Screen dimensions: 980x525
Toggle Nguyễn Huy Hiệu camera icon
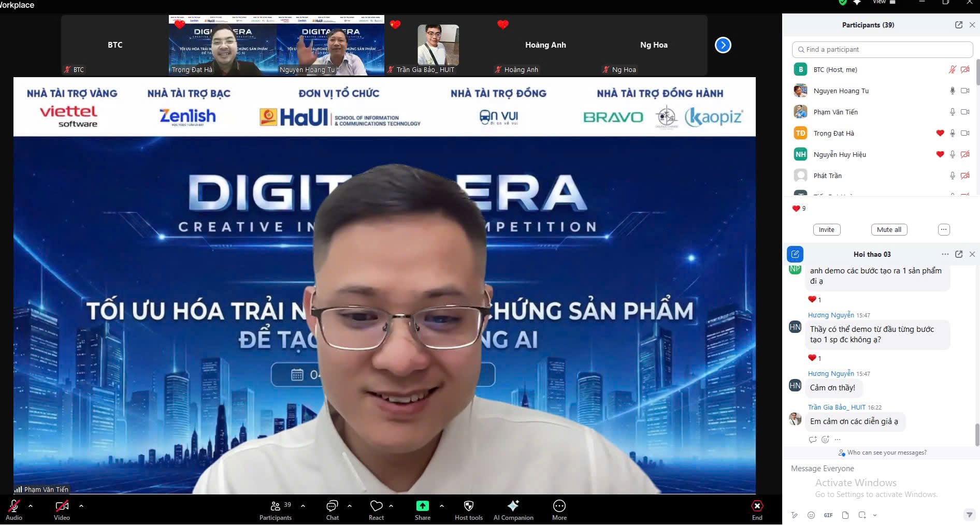[x=965, y=154]
